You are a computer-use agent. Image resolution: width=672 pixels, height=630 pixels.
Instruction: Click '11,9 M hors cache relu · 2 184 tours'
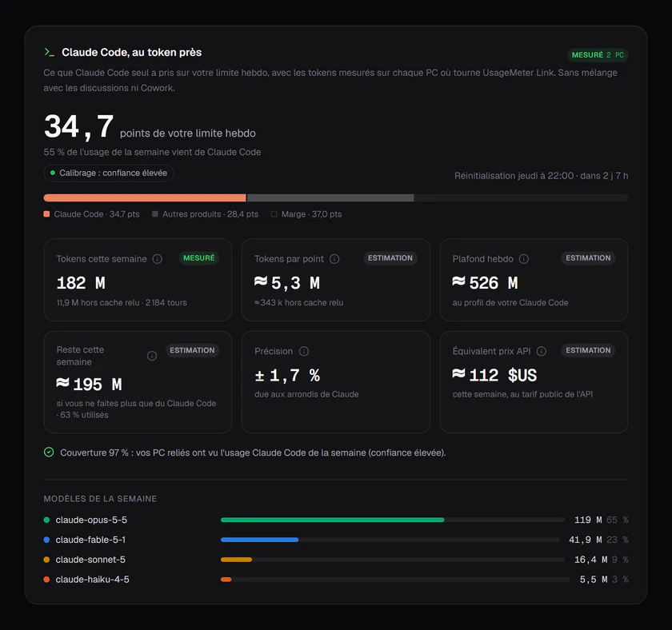(x=122, y=303)
